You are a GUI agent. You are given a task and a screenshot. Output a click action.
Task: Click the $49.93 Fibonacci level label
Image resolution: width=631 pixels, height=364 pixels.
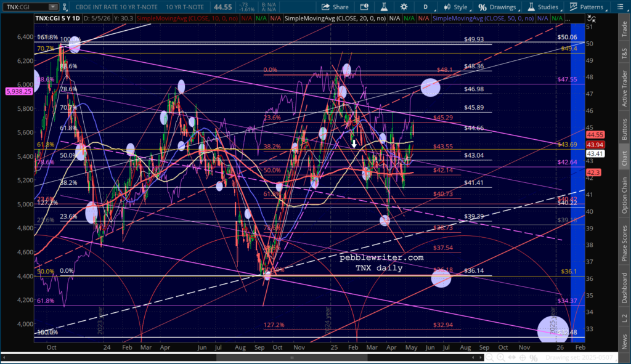(474, 39)
